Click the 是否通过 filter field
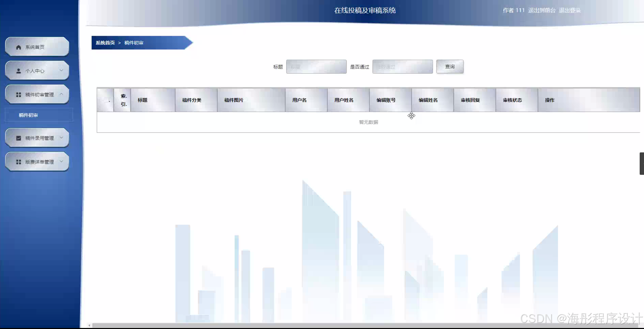The image size is (644, 329). [402, 67]
